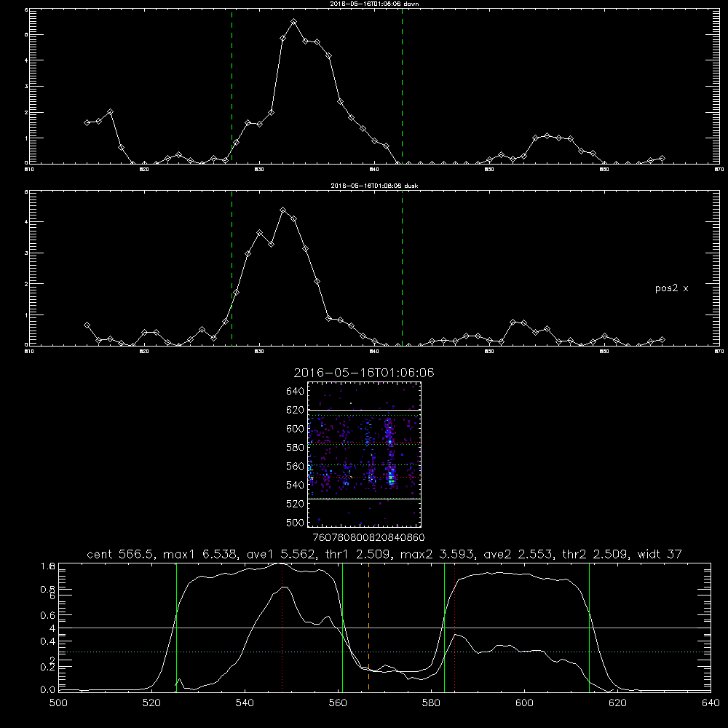Viewport: 728px width, 728px height.
Task: Click the dawn plot title with timestamp
Action: (374, 4)
